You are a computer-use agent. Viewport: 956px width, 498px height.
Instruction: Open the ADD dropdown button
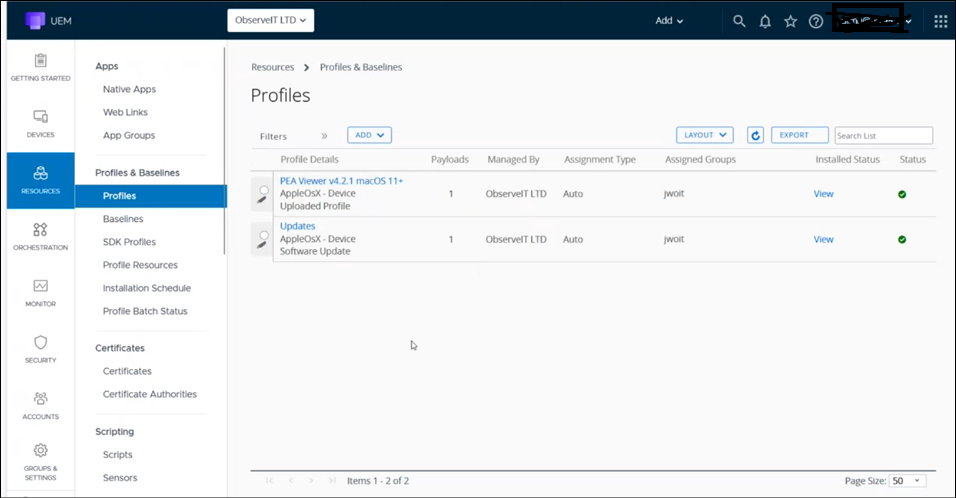click(369, 135)
